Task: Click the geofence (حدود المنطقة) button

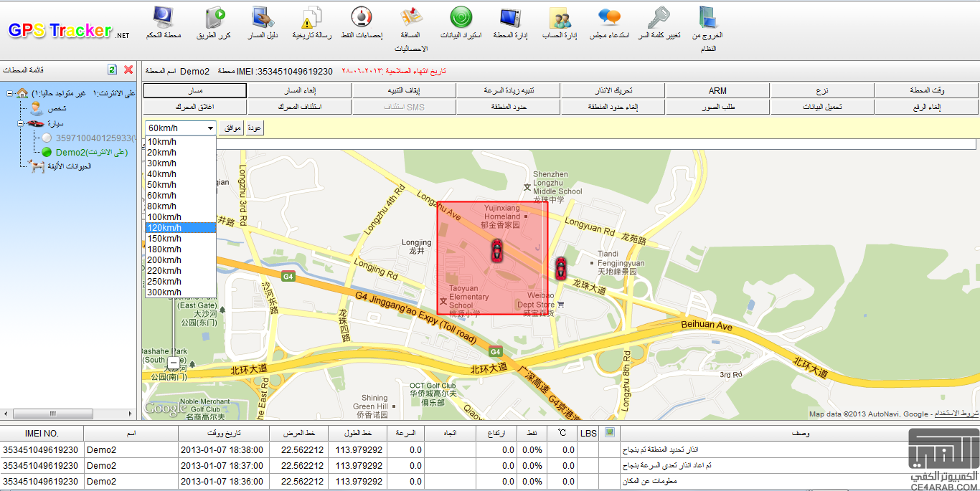Action: (509, 107)
